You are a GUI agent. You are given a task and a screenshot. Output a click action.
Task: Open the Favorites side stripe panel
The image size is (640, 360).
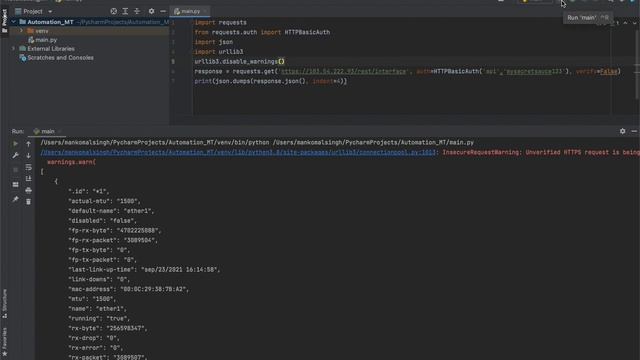click(x=4, y=342)
